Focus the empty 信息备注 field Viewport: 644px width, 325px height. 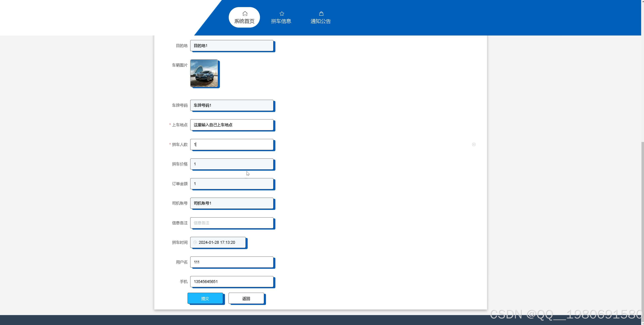(231, 223)
